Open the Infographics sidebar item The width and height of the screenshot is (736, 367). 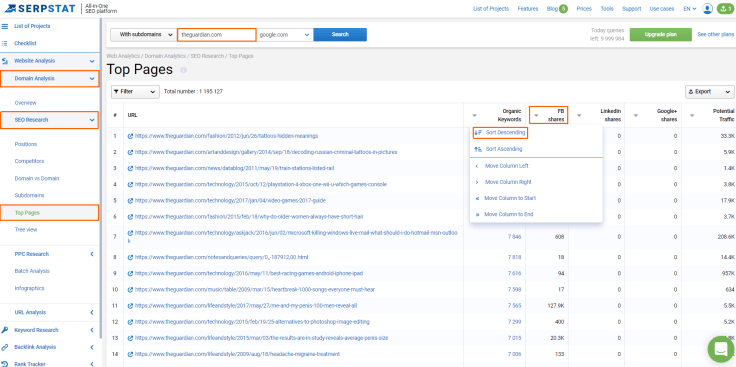[x=30, y=289]
